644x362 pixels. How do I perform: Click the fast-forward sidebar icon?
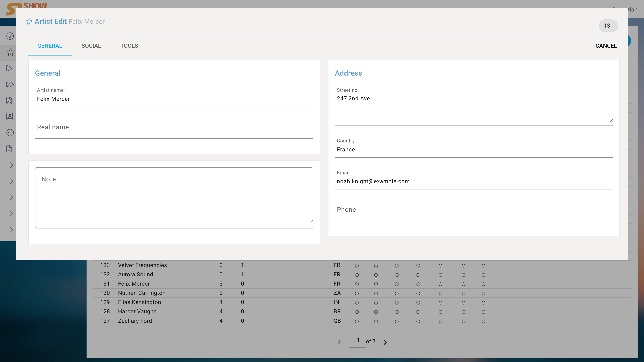coord(10,84)
